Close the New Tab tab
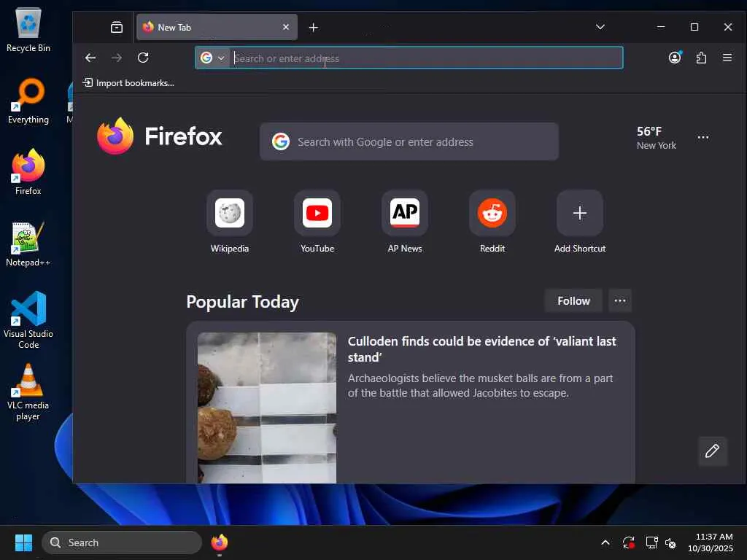The width and height of the screenshot is (747, 560). [x=286, y=27]
